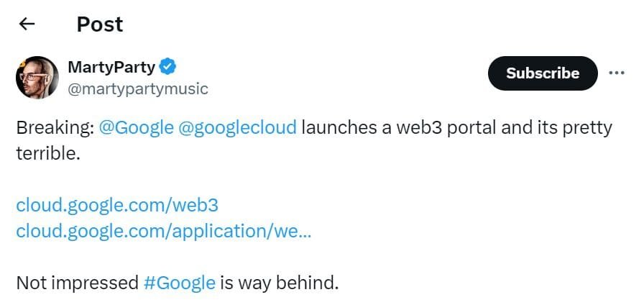This screenshot has height=305, width=644.
Task: Click the blue verified checkmark badge
Action: tap(168, 68)
